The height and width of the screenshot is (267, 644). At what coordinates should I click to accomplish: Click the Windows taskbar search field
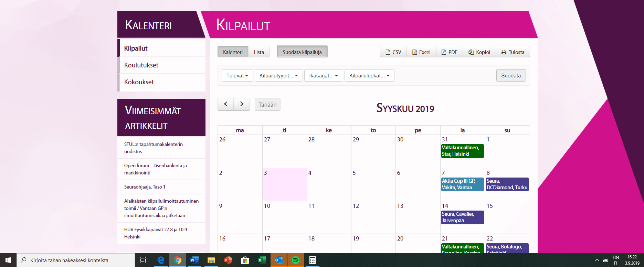[x=76, y=260]
